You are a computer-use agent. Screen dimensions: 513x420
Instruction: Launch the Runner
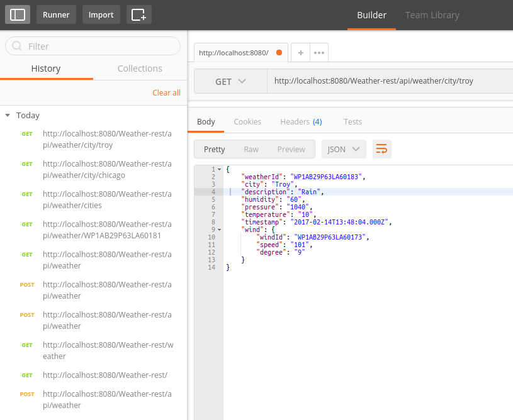(56, 14)
